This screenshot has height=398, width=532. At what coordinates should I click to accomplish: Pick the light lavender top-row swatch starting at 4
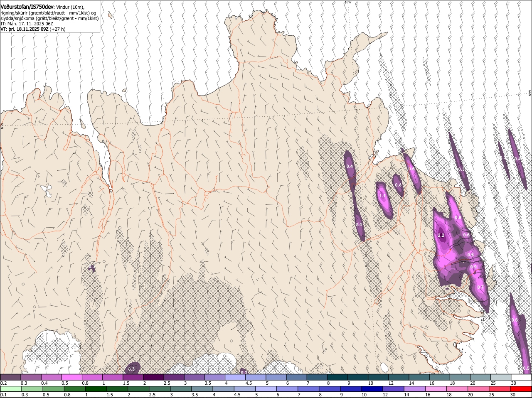[x=235, y=377]
